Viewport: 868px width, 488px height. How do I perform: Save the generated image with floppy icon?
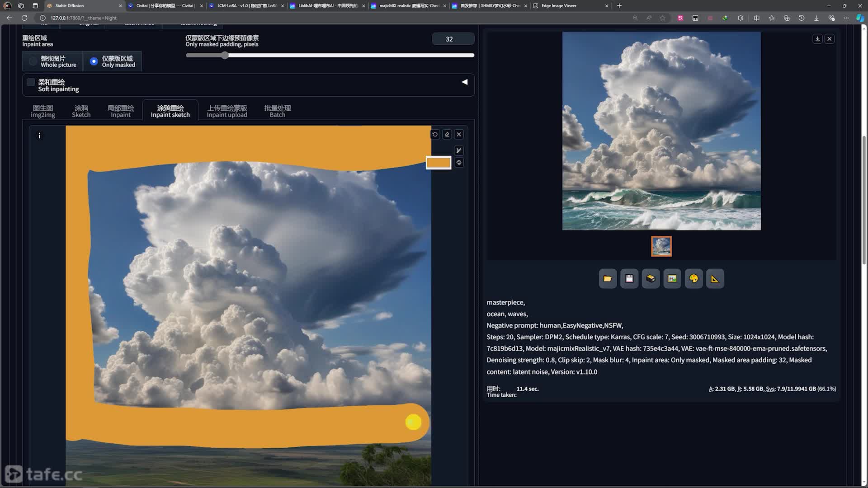(x=629, y=279)
